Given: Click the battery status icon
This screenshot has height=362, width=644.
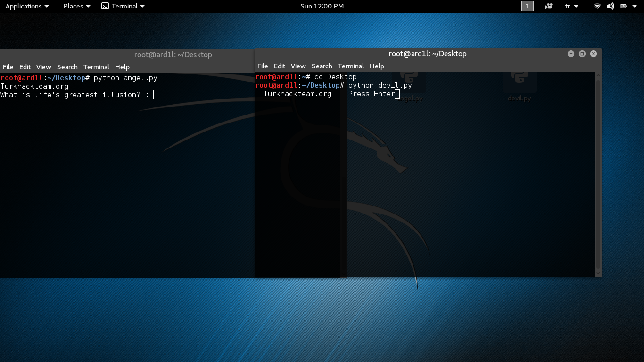Looking at the screenshot, I should click(624, 6).
